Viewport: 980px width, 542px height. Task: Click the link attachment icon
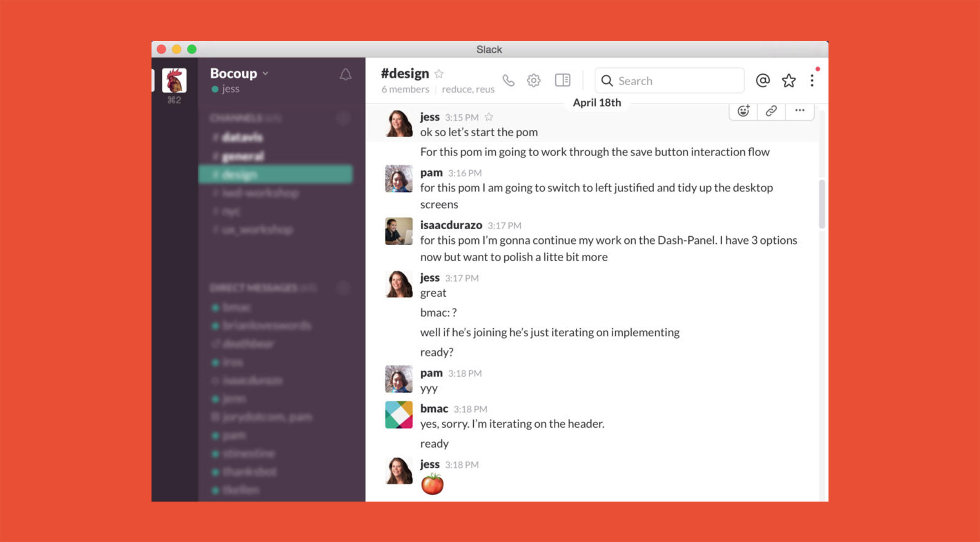[x=771, y=111]
